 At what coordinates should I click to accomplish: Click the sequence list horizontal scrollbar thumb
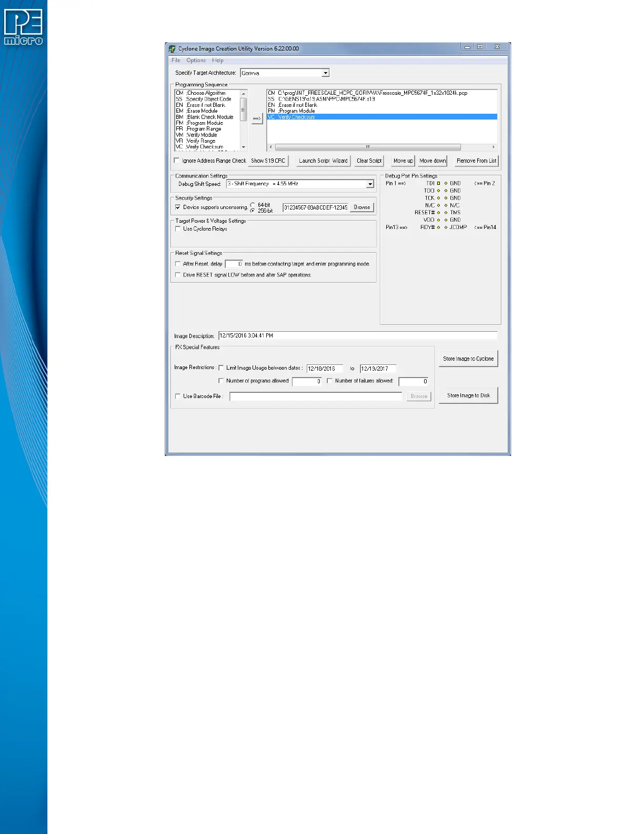point(368,147)
